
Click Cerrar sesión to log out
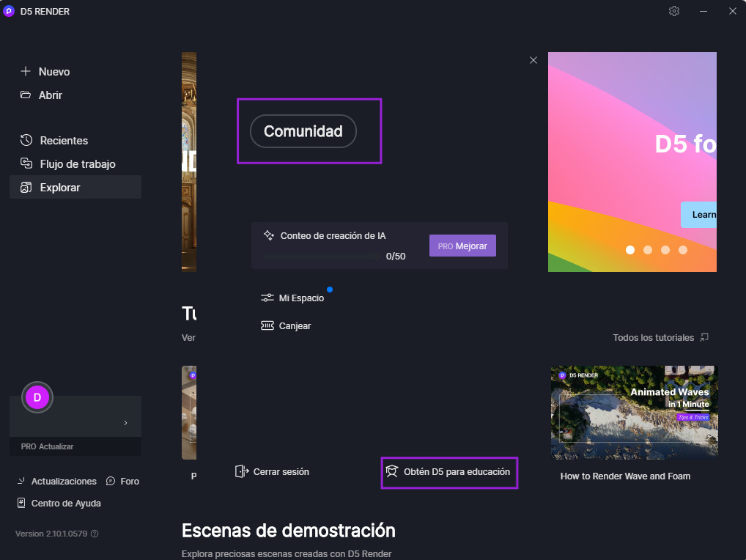273,472
